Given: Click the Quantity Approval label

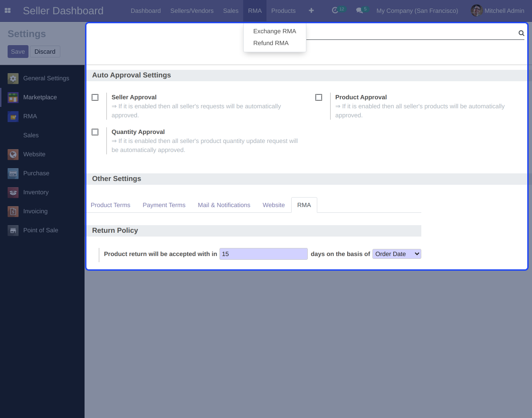Looking at the screenshot, I should coord(138,132).
